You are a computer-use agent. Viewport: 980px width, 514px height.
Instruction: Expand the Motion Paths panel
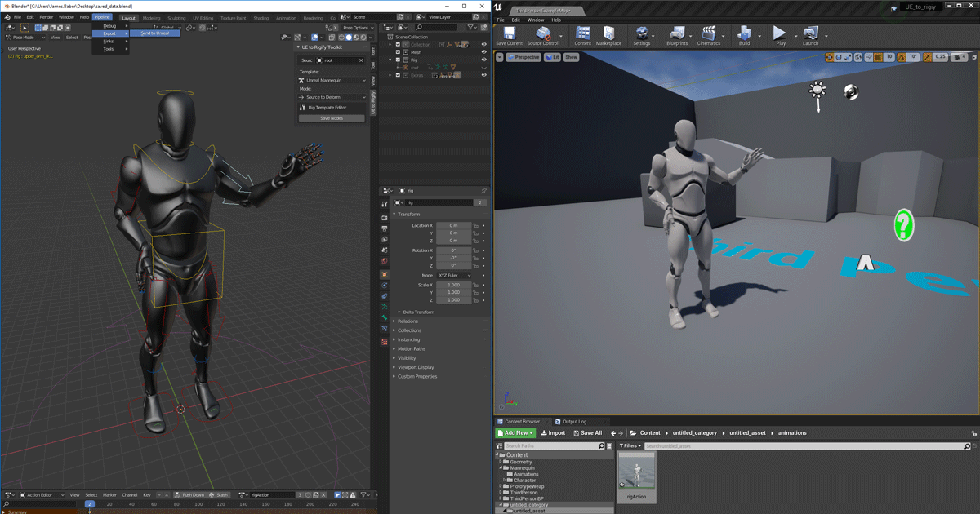(412, 348)
